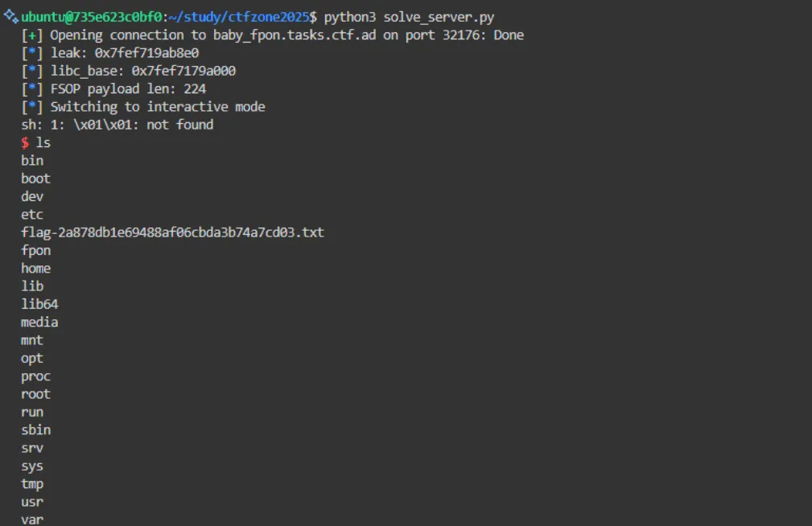Image resolution: width=812 pixels, height=526 pixels.
Task: Click the flag-2a878db1e69488af06cbda3b74a7cd03.txt filename
Action: tap(172, 232)
